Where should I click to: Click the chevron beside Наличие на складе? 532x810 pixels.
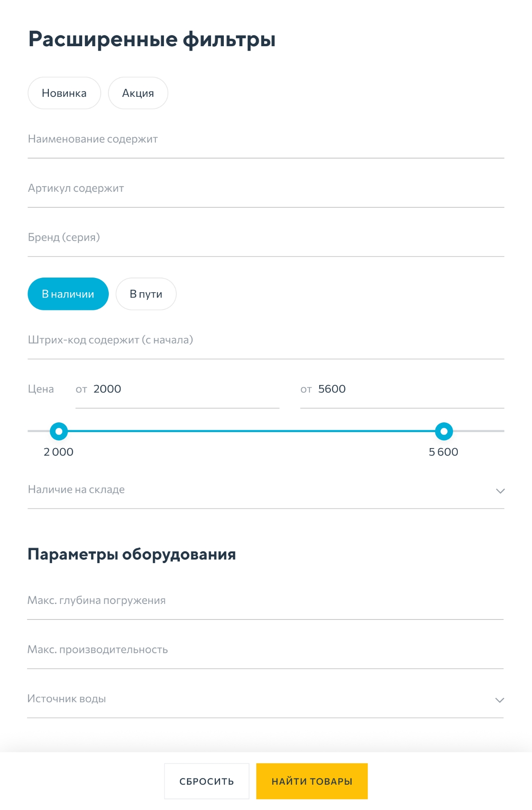[x=500, y=491]
